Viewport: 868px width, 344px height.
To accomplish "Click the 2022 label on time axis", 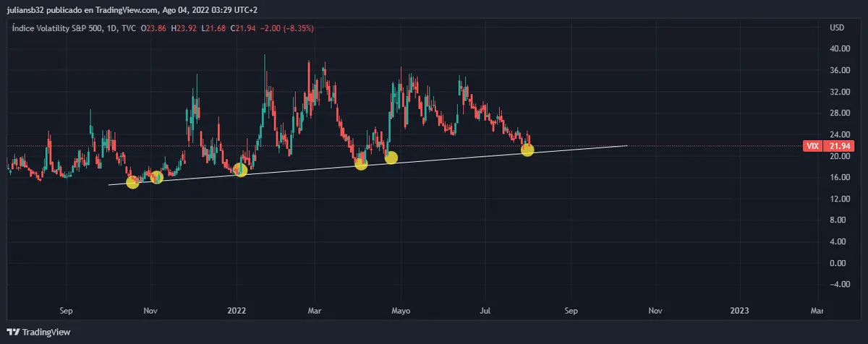I will click(x=237, y=311).
